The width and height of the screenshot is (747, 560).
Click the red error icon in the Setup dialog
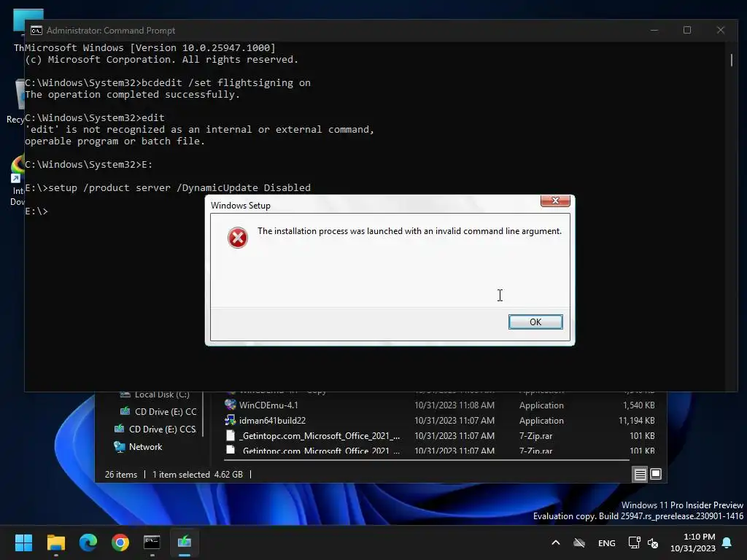238,238
